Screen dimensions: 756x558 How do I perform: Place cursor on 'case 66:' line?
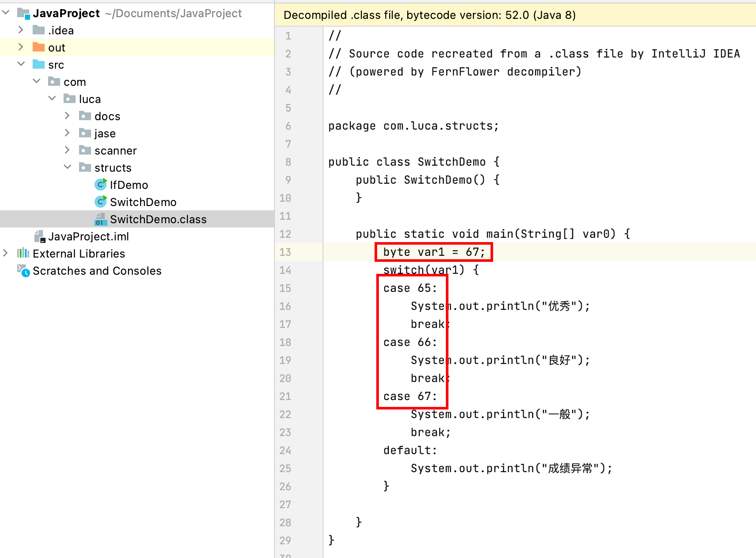410,342
